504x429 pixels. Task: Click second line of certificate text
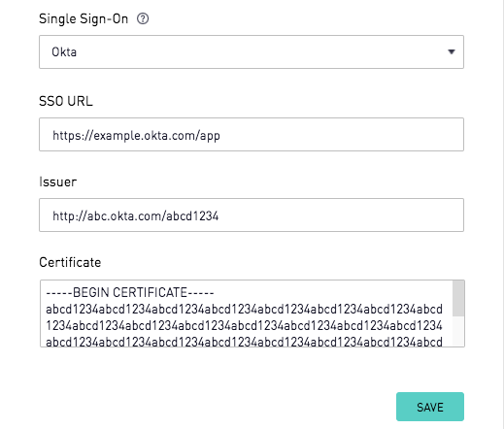(244, 310)
